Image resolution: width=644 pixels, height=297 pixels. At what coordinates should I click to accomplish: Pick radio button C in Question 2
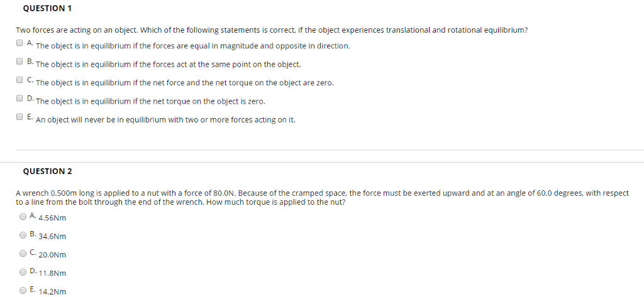tap(23, 253)
